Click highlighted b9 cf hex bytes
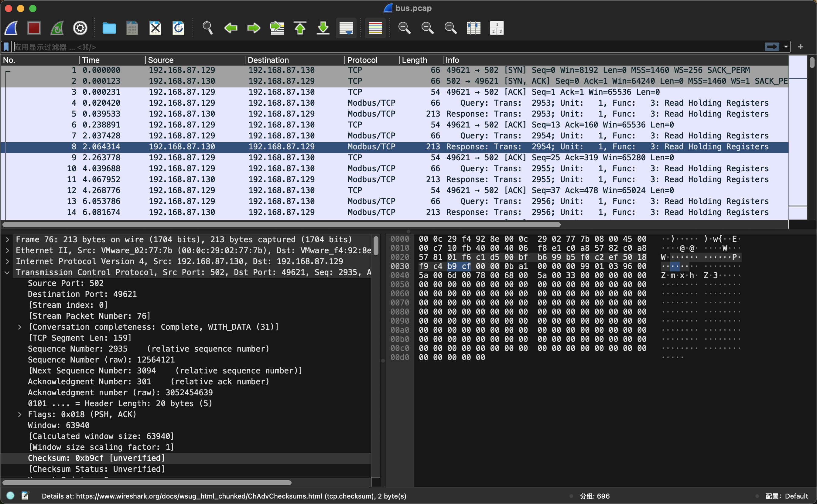Viewport: 817px width, 504px height. (459, 266)
